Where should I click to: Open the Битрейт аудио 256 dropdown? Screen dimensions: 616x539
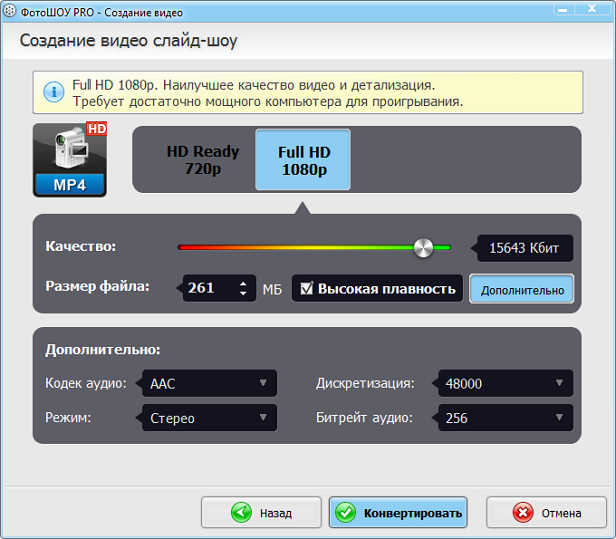click(x=506, y=418)
